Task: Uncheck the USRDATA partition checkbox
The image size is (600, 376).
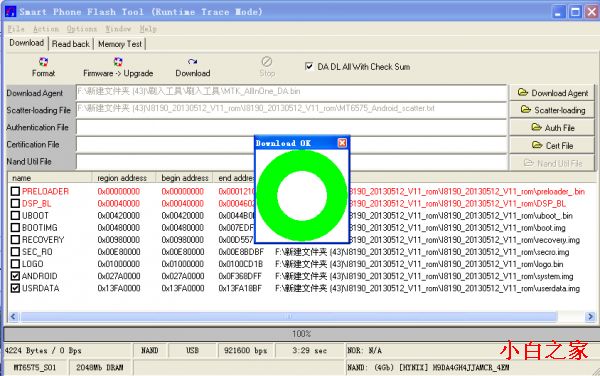Action: pos(15,288)
